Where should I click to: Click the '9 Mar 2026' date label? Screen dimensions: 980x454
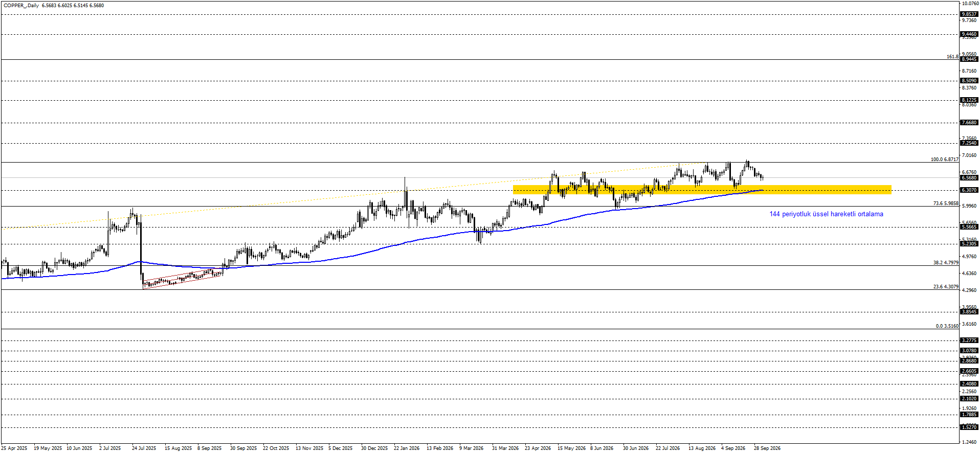pos(471,448)
